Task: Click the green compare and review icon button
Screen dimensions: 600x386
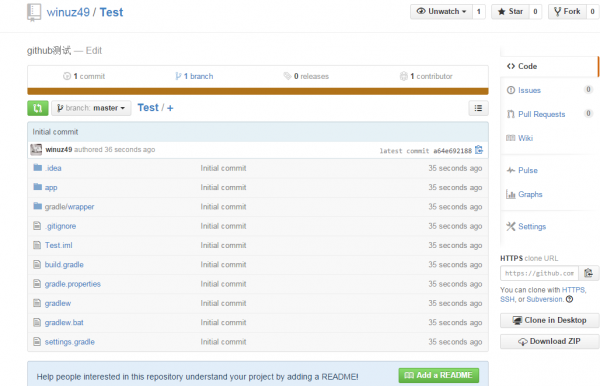Action: click(38, 108)
